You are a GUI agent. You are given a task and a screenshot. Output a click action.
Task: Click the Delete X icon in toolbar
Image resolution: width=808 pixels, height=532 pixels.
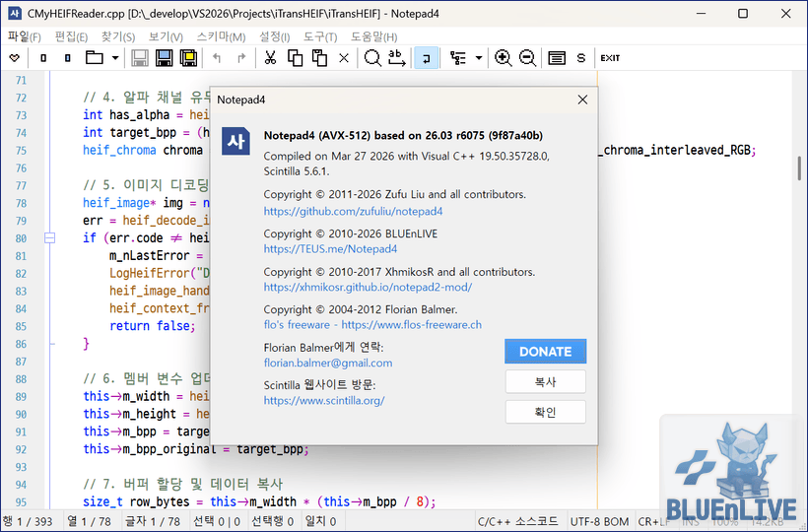344,58
